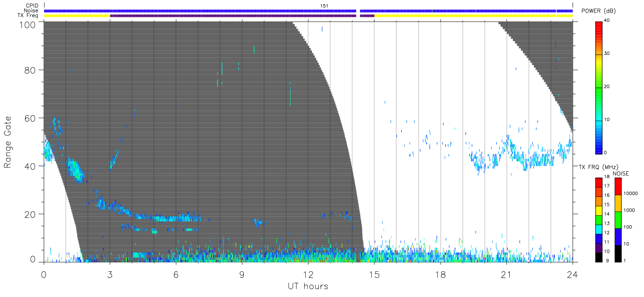Click the "16" label in the TX FRQ legend
The width and height of the screenshot is (644, 297).
click(x=607, y=195)
